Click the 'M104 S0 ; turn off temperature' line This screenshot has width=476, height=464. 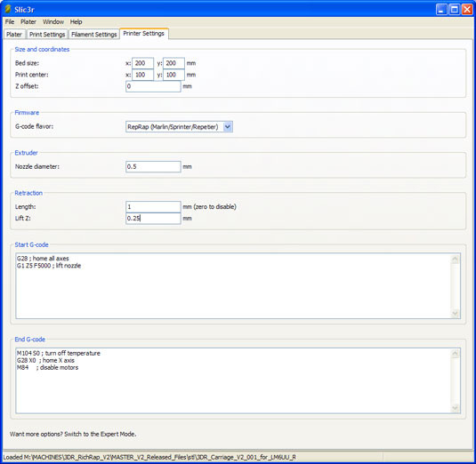coord(59,353)
